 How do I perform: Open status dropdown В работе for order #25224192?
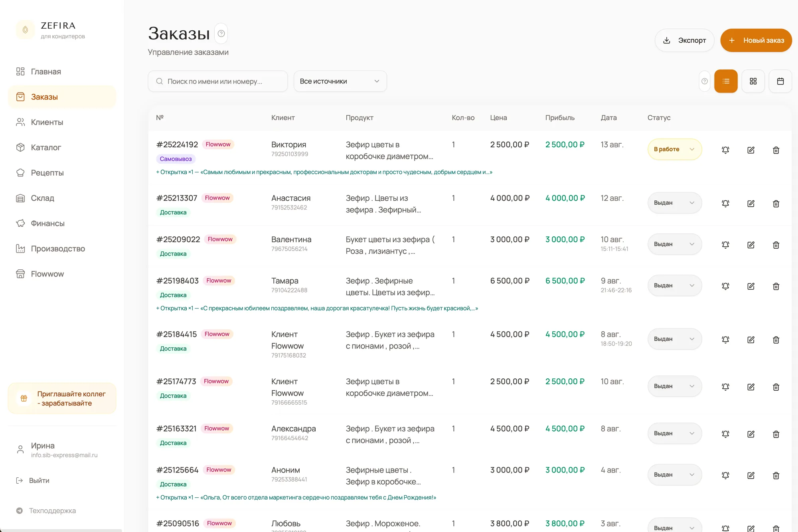[x=674, y=149]
